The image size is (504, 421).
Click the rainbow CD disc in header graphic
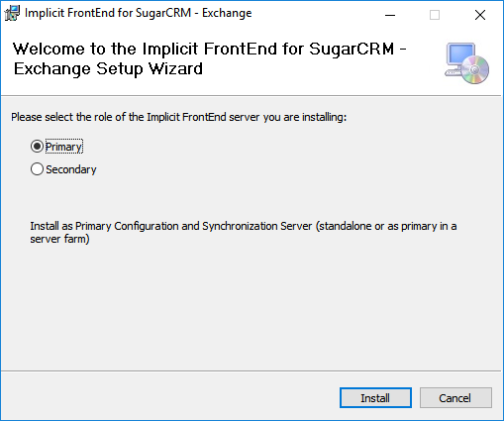pyautogui.click(x=475, y=69)
